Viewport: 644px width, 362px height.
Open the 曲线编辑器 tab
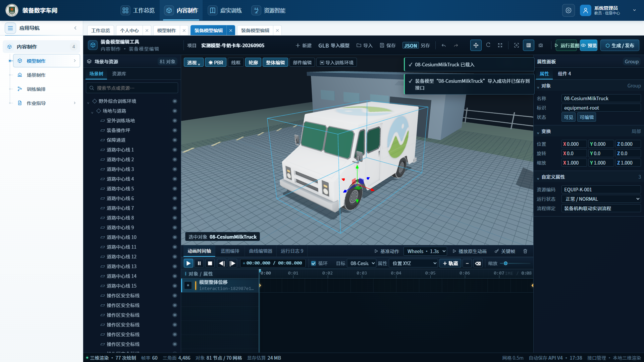pos(261,251)
